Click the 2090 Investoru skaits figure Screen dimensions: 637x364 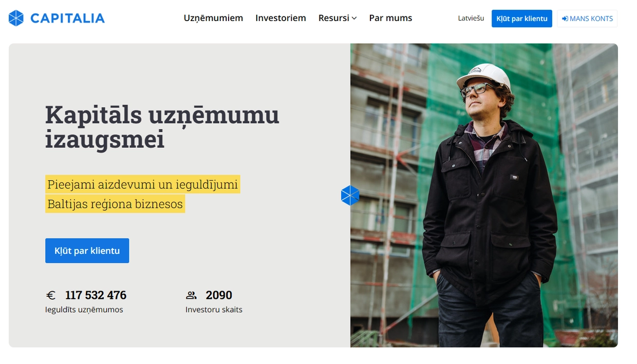click(219, 295)
